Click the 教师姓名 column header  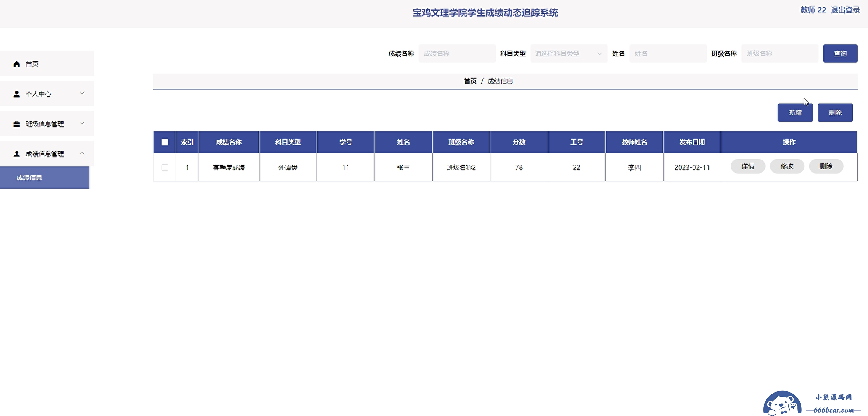634,142
